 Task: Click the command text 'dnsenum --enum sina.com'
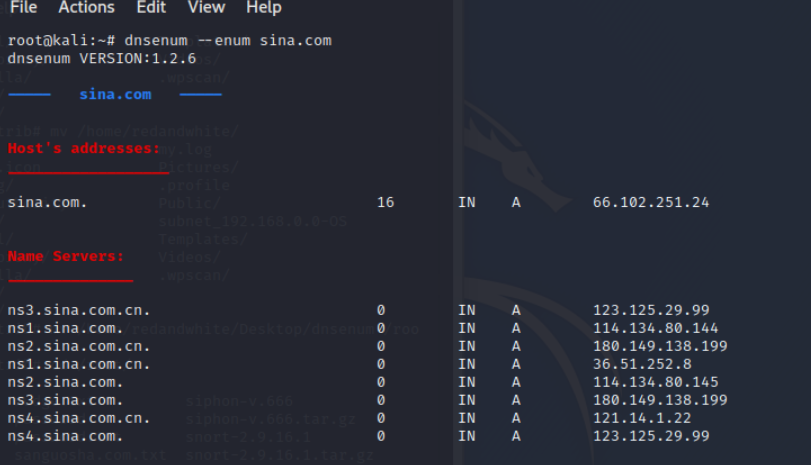pos(228,40)
